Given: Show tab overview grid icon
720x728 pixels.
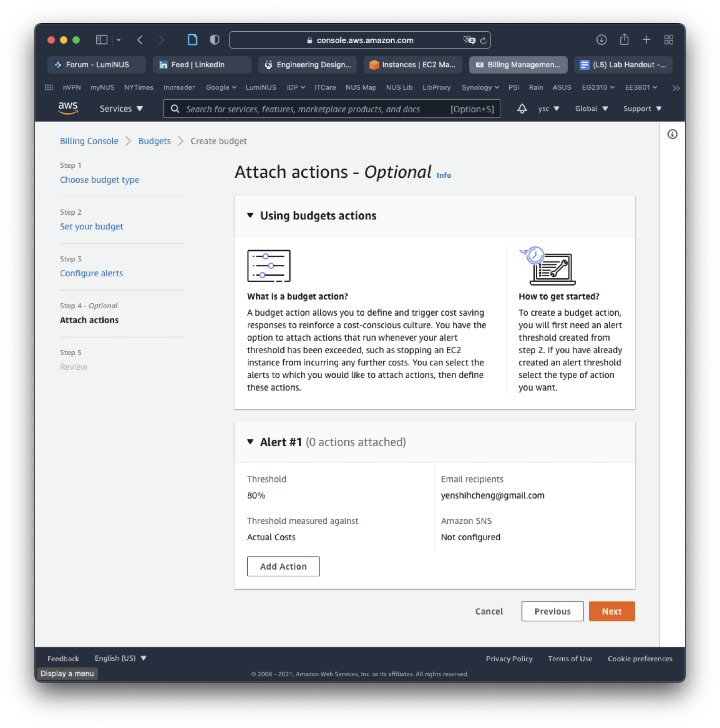Looking at the screenshot, I should (668, 40).
